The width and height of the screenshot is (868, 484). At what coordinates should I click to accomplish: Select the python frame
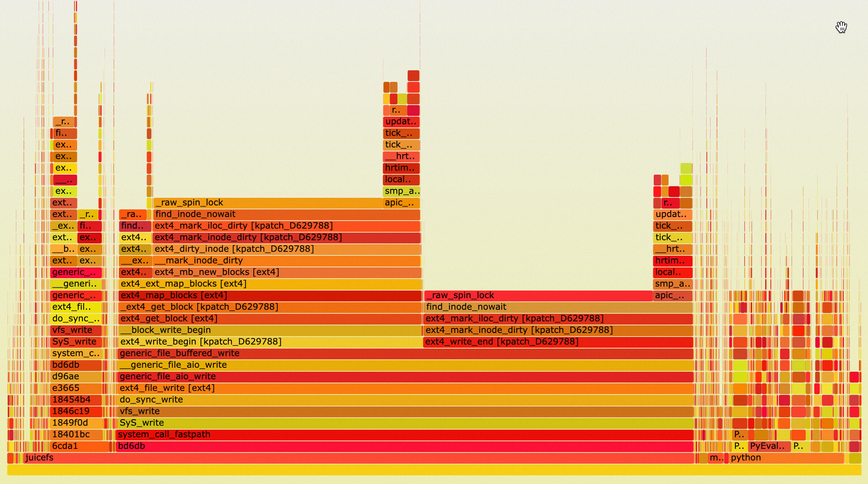pyautogui.click(x=786, y=458)
